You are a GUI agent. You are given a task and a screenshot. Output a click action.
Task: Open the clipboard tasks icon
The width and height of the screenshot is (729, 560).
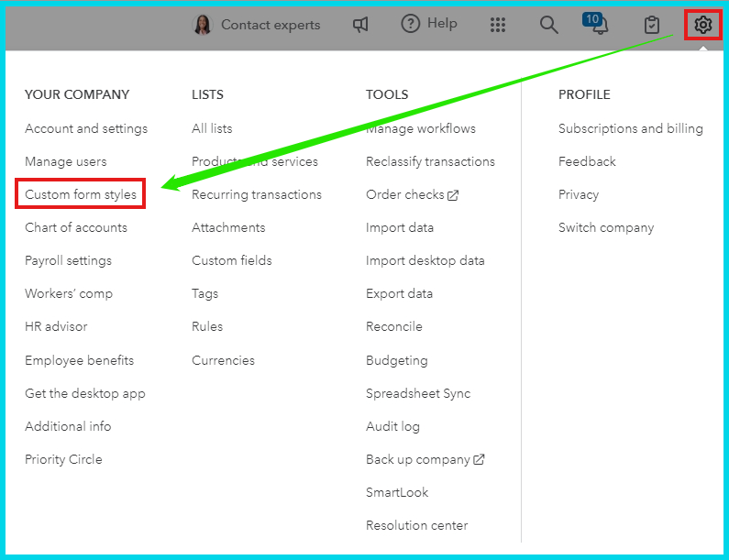(651, 25)
